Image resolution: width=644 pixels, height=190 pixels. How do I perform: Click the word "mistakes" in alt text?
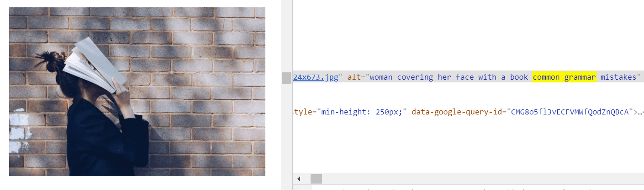(x=617, y=77)
